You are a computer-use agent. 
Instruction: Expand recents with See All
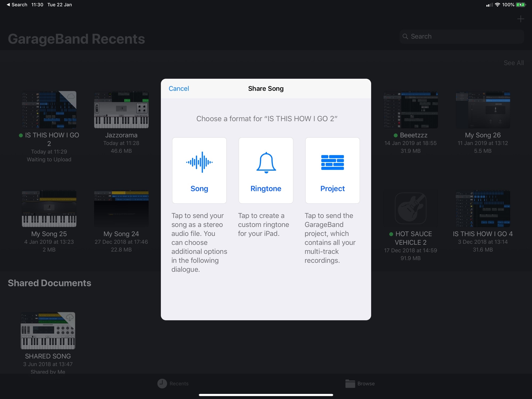[513, 63]
